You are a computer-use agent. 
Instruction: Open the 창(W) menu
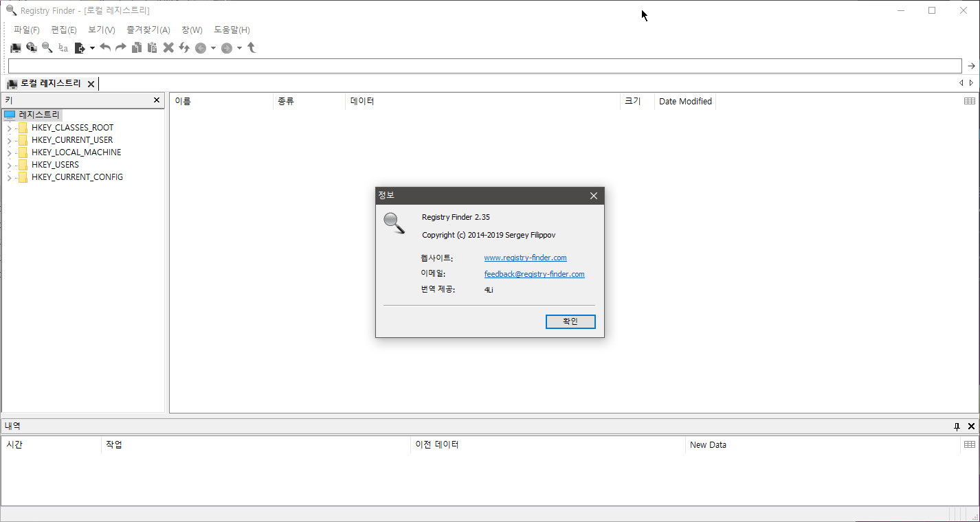pos(192,30)
